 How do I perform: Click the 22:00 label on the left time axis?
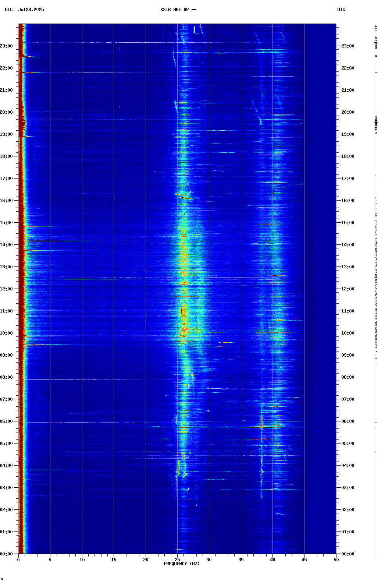point(6,68)
